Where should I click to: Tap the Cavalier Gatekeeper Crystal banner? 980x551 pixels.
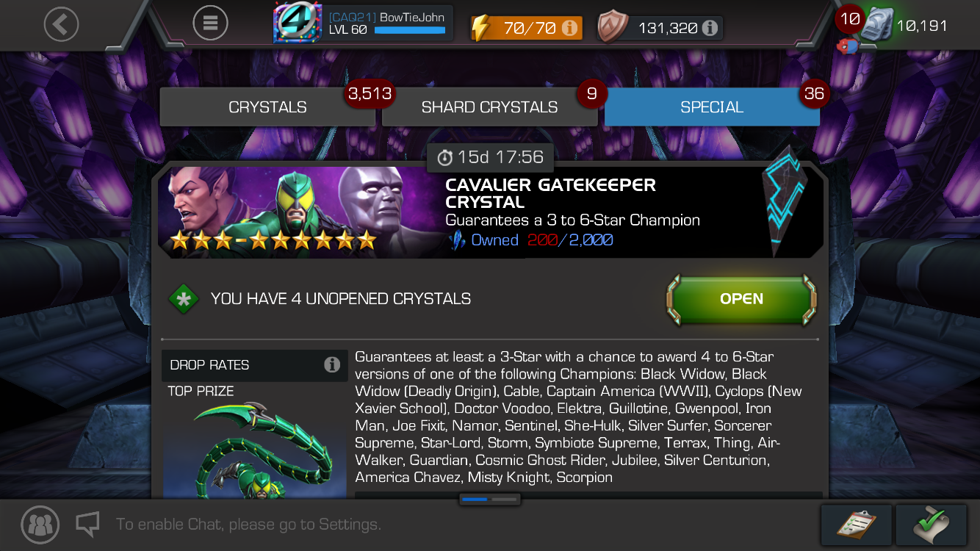point(490,212)
